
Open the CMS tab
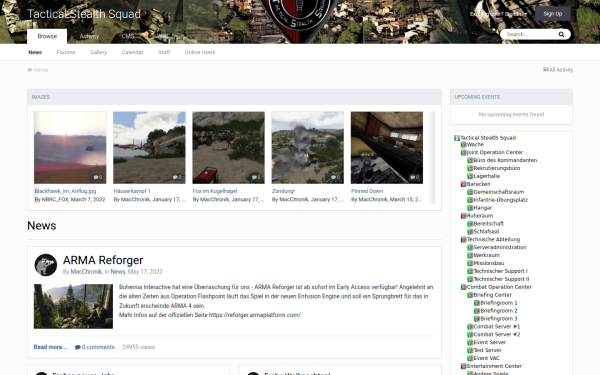[128, 36]
